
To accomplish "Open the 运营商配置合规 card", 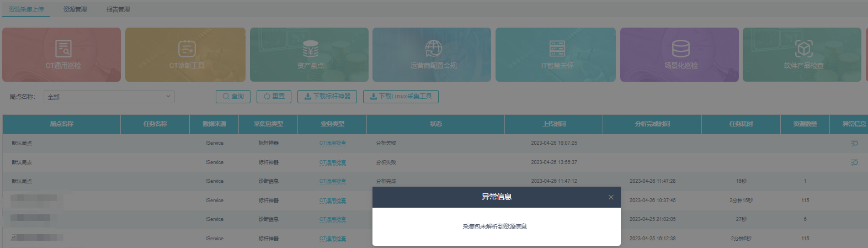I will click(432, 55).
